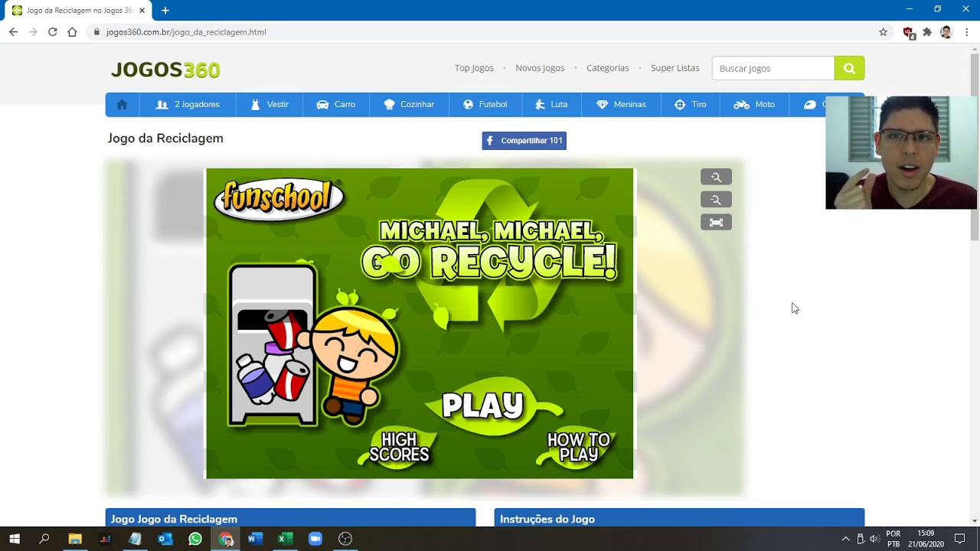Viewport: 980px width, 551px height.
Task: Open the Vestir category
Action: (269, 105)
